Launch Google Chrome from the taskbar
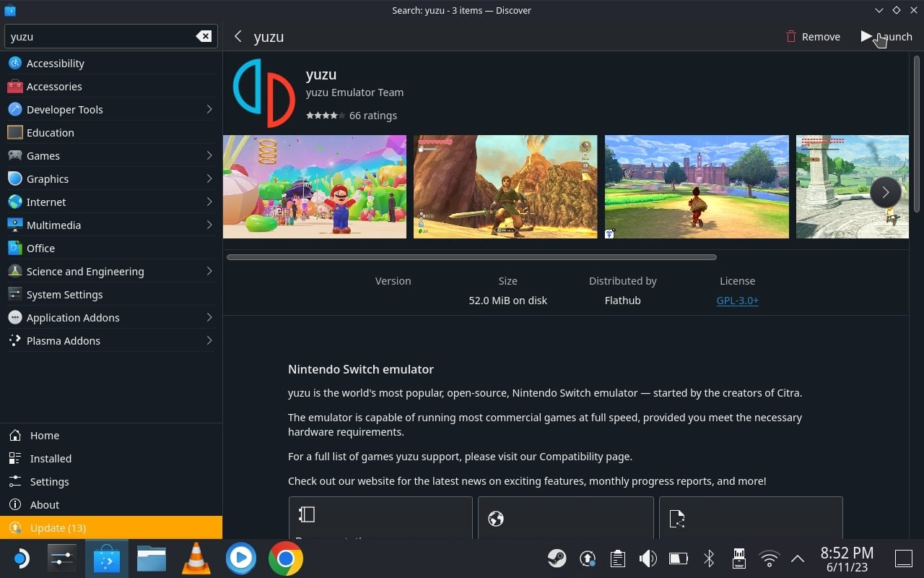The image size is (924, 578). tap(286, 558)
